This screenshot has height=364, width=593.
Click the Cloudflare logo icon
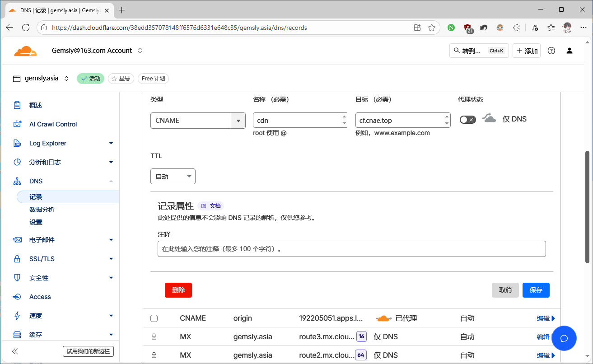(x=25, y=51)
